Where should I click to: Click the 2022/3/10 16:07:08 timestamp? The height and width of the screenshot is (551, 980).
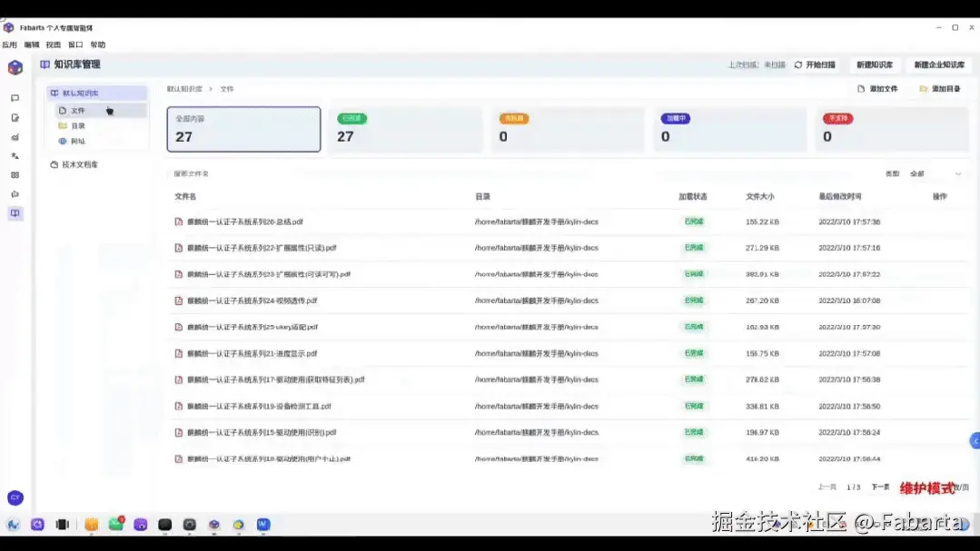(849, 300)
